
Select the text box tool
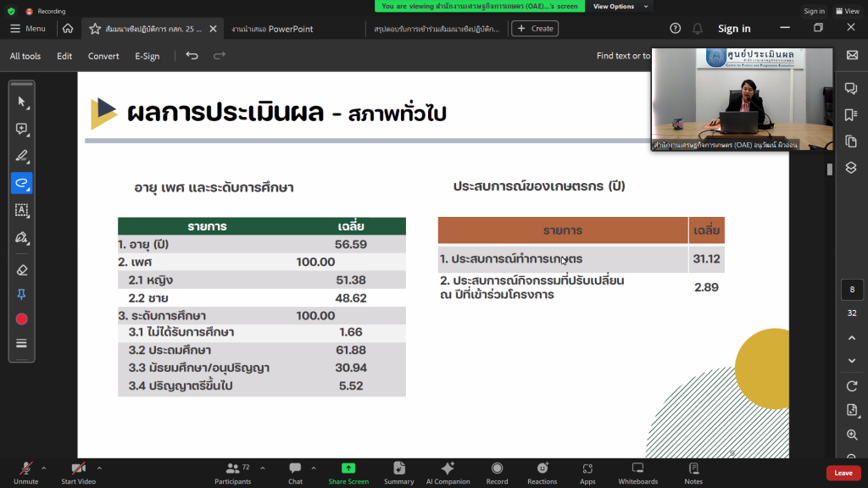coord(21,210)
